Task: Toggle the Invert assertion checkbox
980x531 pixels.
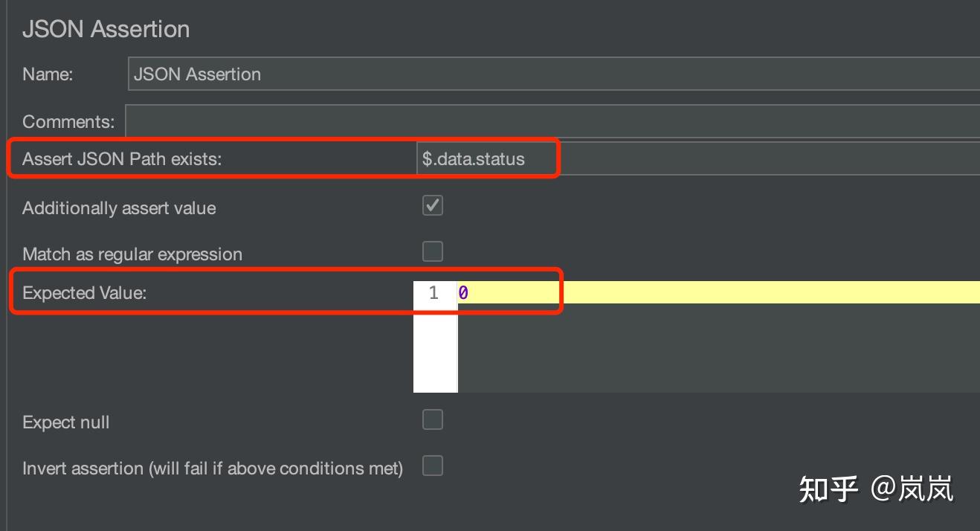Action: 433,466
